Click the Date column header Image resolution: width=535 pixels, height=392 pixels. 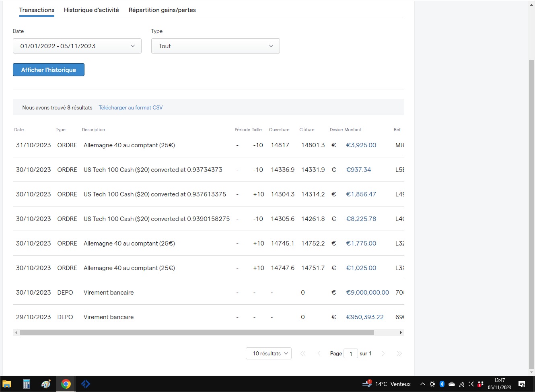[x=19, y=130]
